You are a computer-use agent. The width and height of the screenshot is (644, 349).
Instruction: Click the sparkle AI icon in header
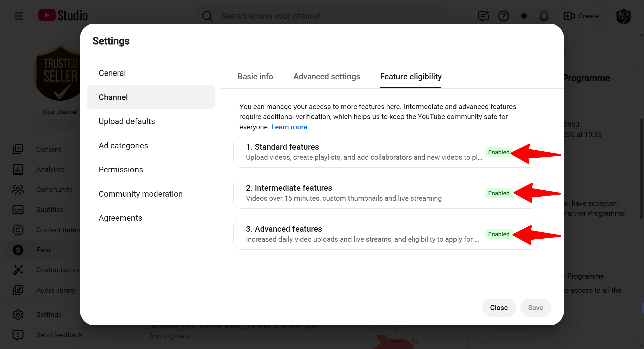click(x=524, y=16)
